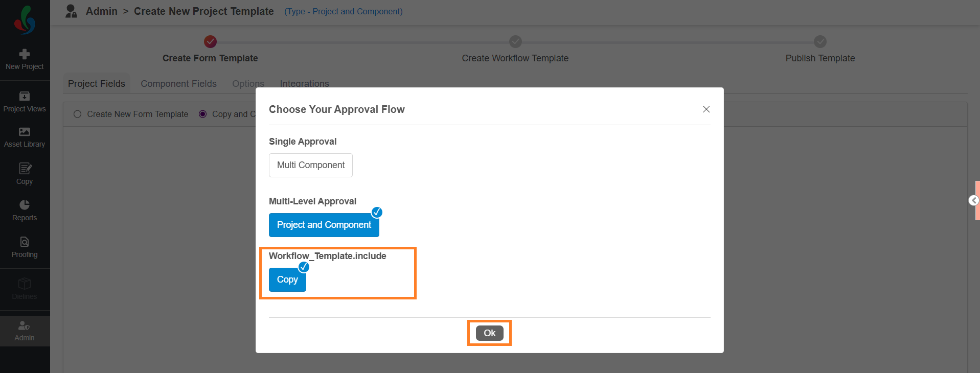
Task: Click the Ok button in dialog
Action: point(490,333)
